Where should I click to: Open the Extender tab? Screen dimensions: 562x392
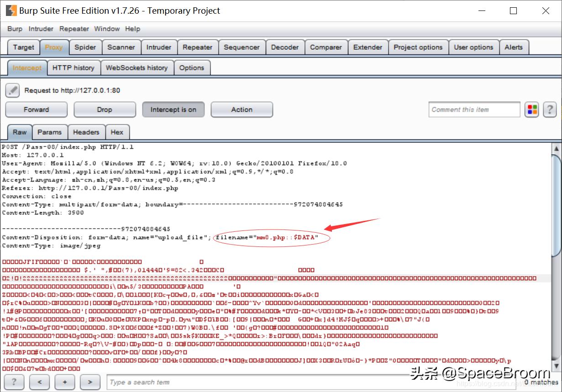pyautogui.click(x=368, y=47)
